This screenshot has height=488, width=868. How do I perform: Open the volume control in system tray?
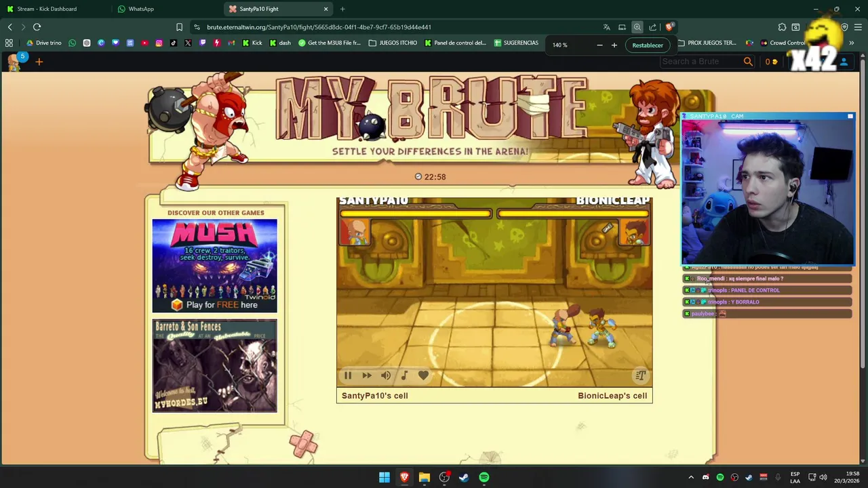pos(823,477)
